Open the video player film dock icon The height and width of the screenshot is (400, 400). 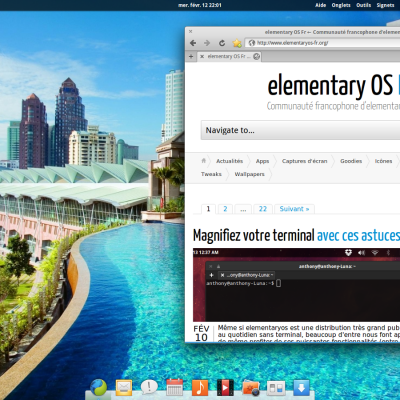(x=225, y=388)
